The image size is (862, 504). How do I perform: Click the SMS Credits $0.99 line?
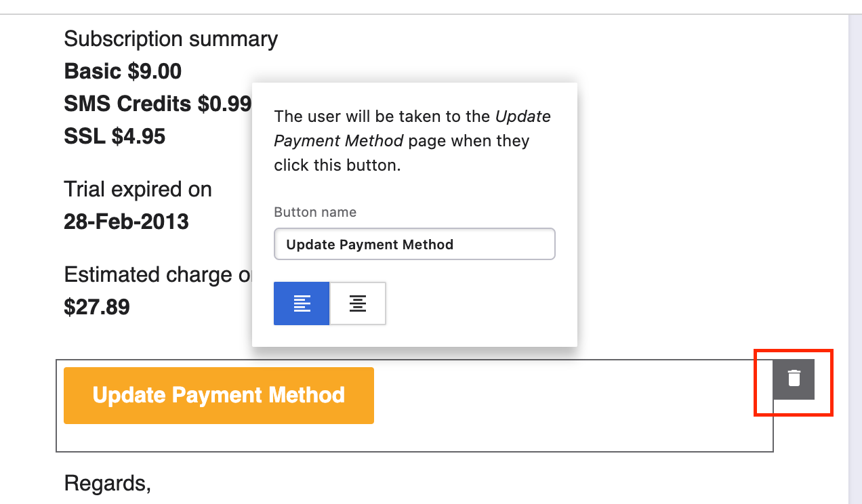coord(157,104)
